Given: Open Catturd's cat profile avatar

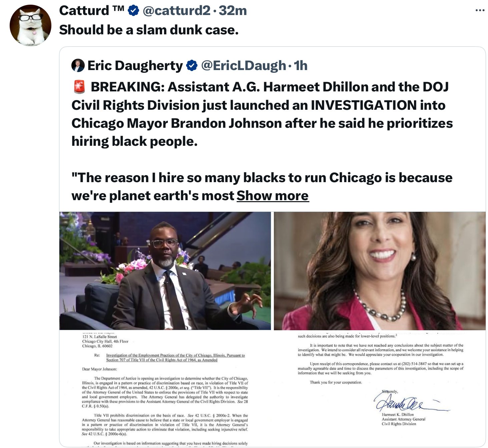Looking at the screenshot, I should coord(30,25).
